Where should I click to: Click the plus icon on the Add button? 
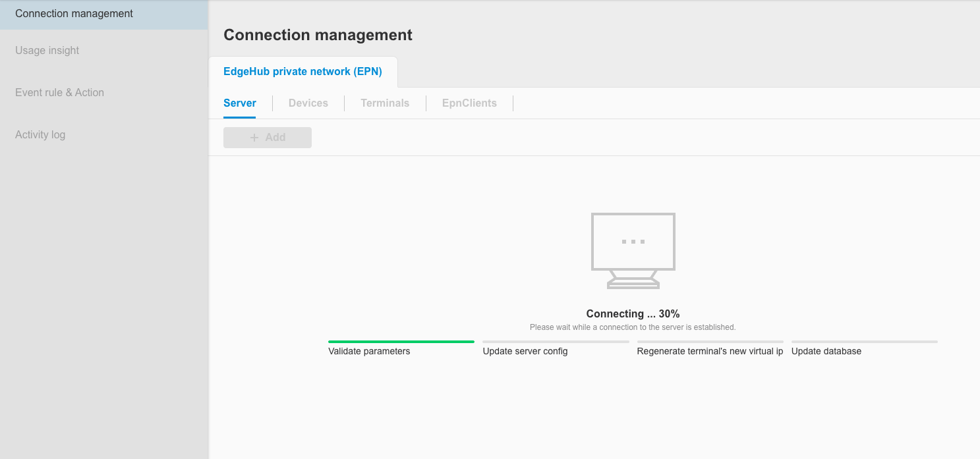coord(253,137)
